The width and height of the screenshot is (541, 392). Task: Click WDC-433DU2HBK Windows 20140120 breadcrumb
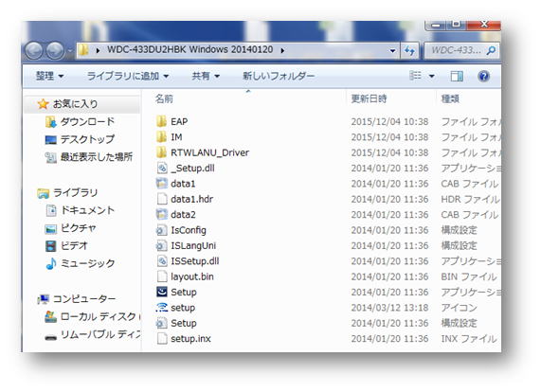coord(190,49)
